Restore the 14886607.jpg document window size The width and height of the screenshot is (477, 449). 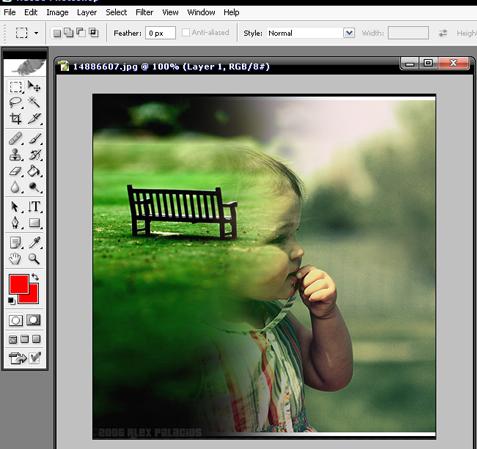(x=428, y=63)
